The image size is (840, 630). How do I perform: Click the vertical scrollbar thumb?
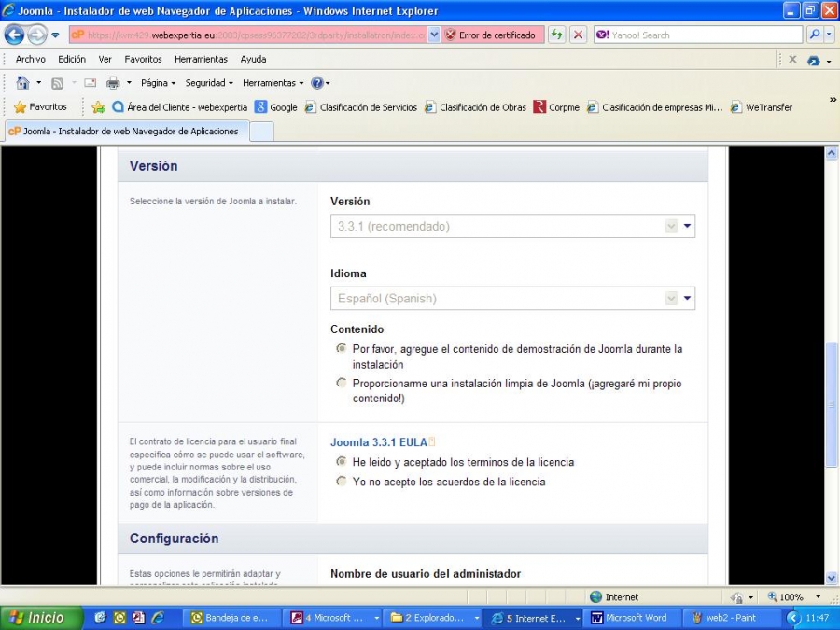tap(832, 406)
